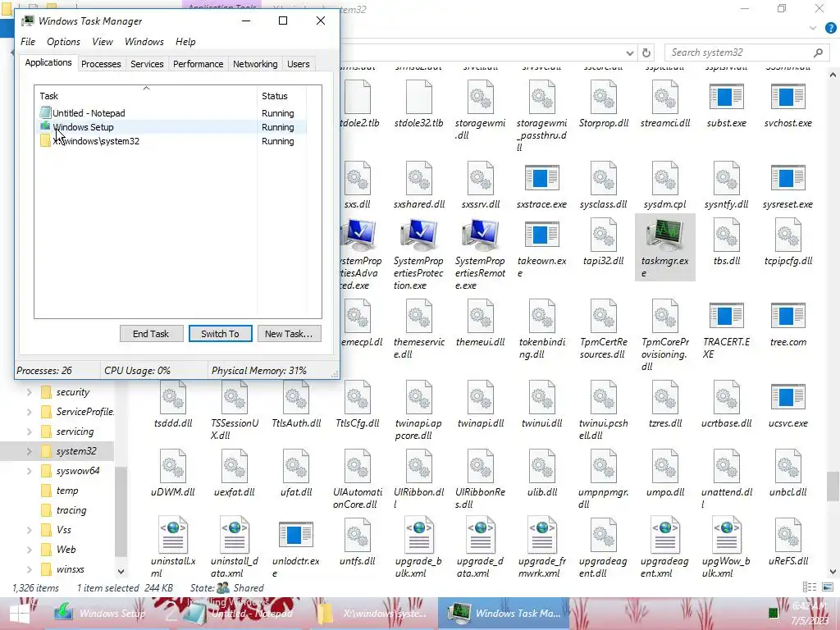Select the tapi32.dll file icon

tap(603, 235)
